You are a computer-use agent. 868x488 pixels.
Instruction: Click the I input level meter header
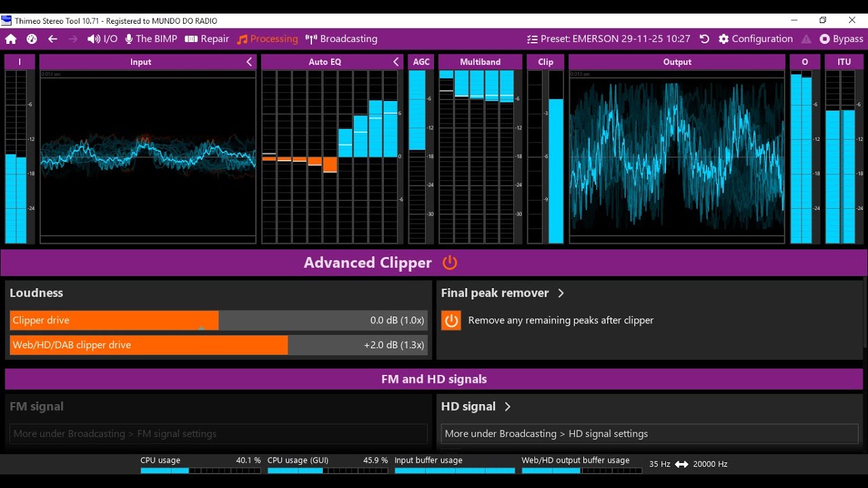[20, 62]
